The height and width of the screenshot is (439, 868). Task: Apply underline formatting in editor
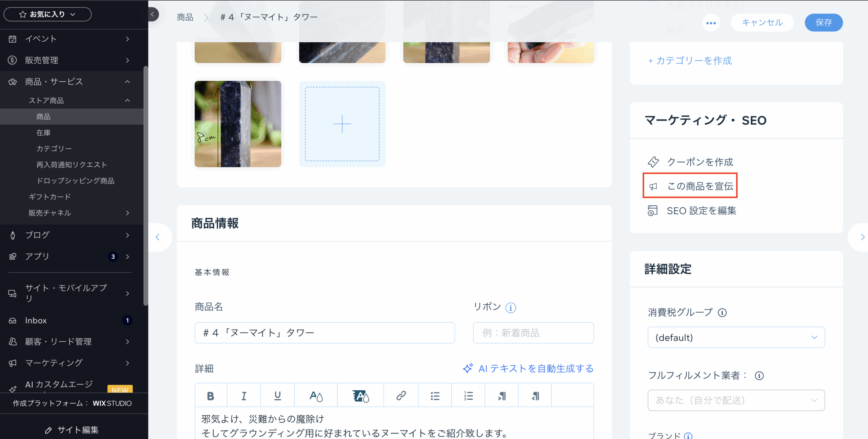(277, 396)
